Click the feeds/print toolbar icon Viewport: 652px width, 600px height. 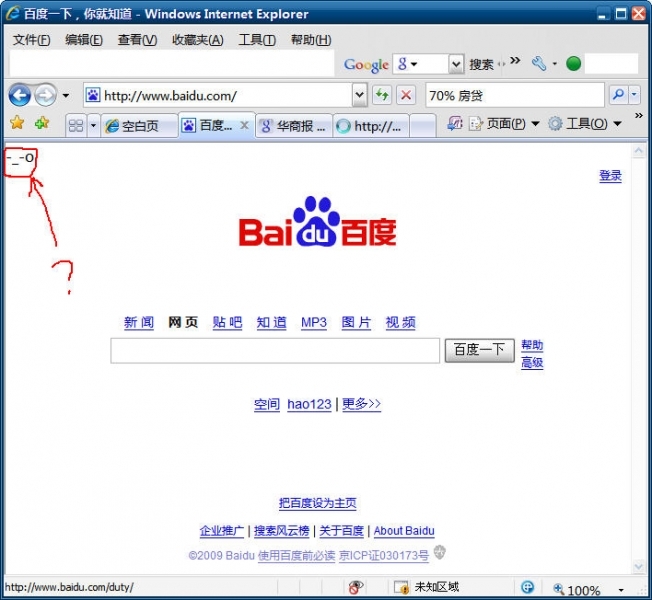(x=454, y=123)
